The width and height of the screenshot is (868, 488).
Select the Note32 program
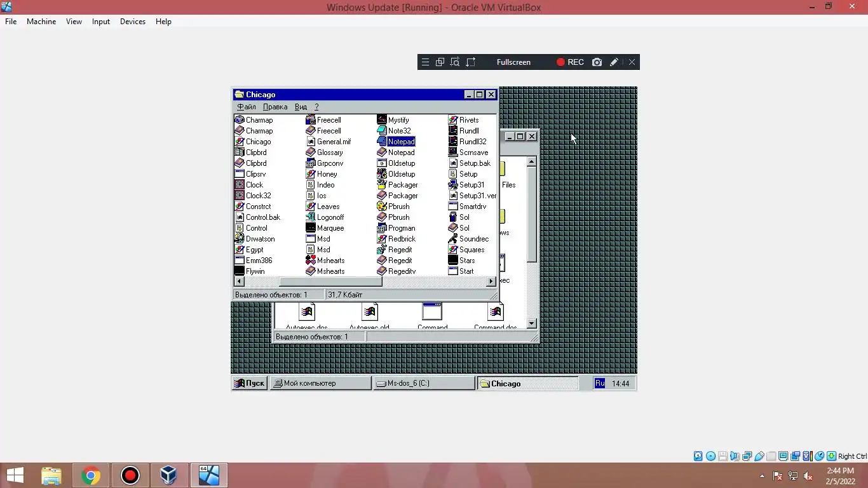coord(394,131)
